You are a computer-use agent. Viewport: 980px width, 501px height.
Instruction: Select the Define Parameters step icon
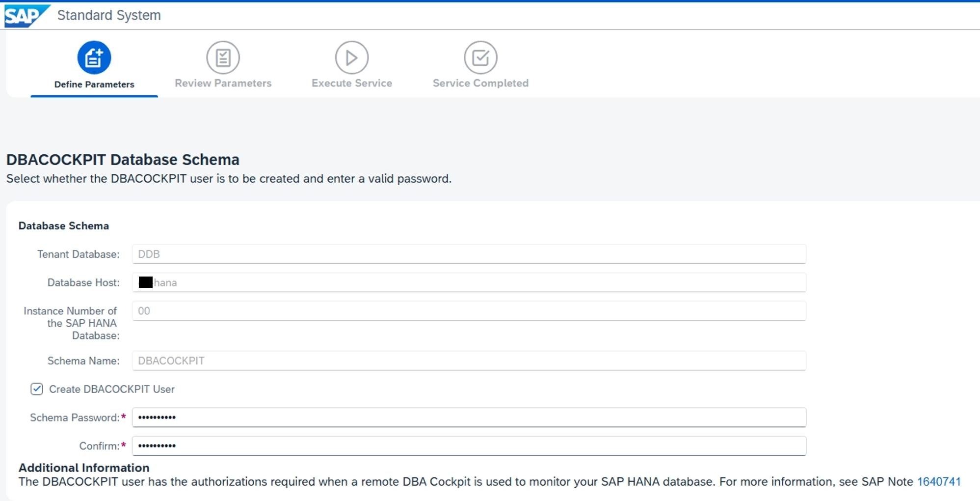(x=94, y=57)
